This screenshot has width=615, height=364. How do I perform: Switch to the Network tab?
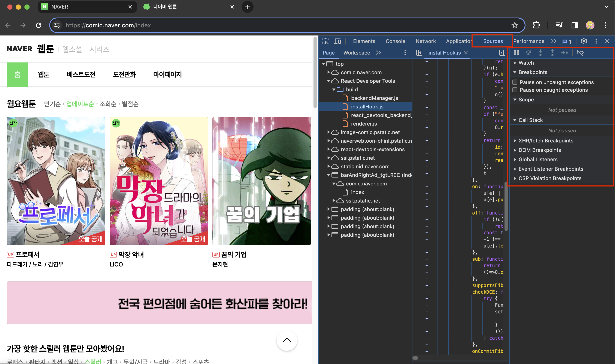point(425,41)
